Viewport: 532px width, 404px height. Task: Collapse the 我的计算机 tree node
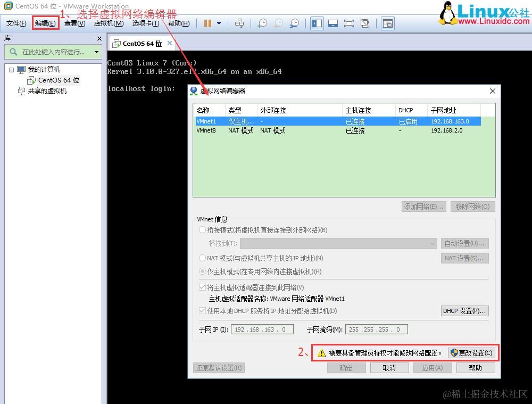pyautogui.click(x=11, y=69)
